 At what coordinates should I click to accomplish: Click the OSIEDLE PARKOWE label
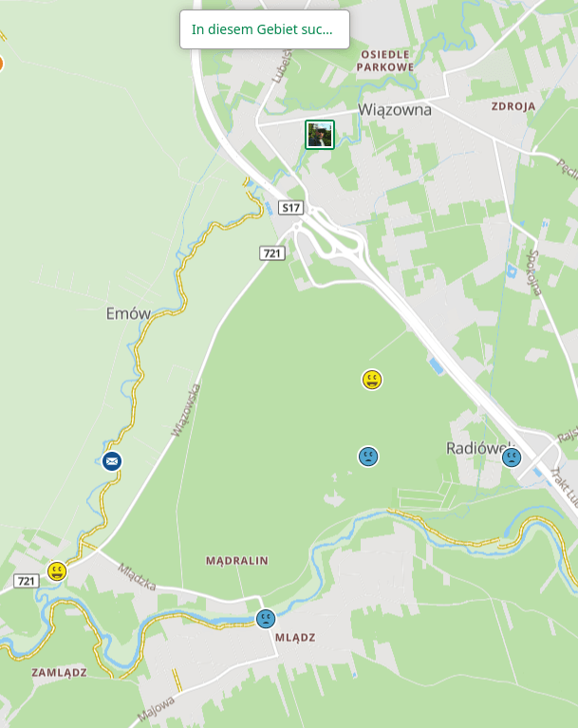385,61
